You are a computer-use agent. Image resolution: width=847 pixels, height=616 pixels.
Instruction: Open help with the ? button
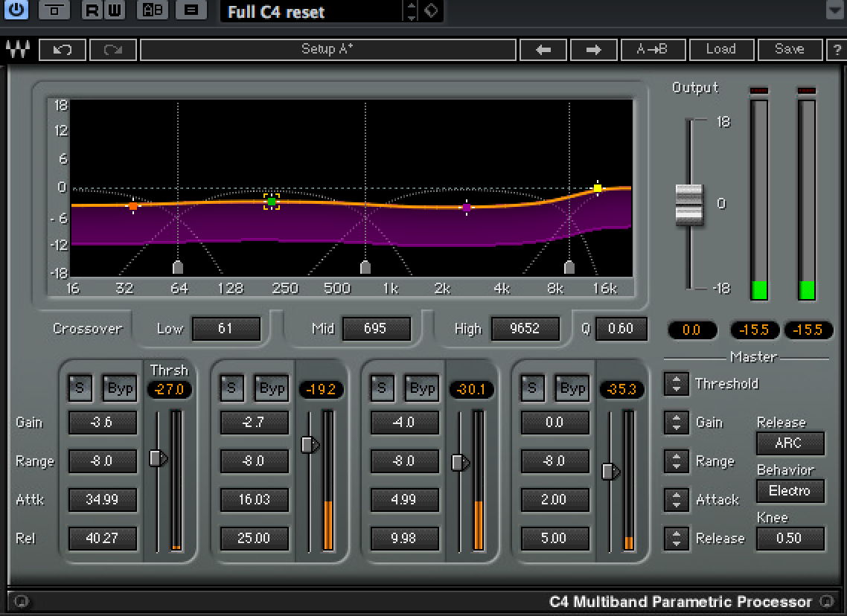tap(836, 50)
